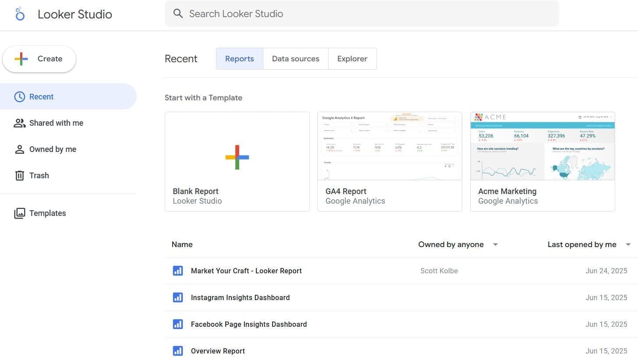Screen dimensions: 638x364
Task: Open the Overview Report
Action: click(218, 351)
